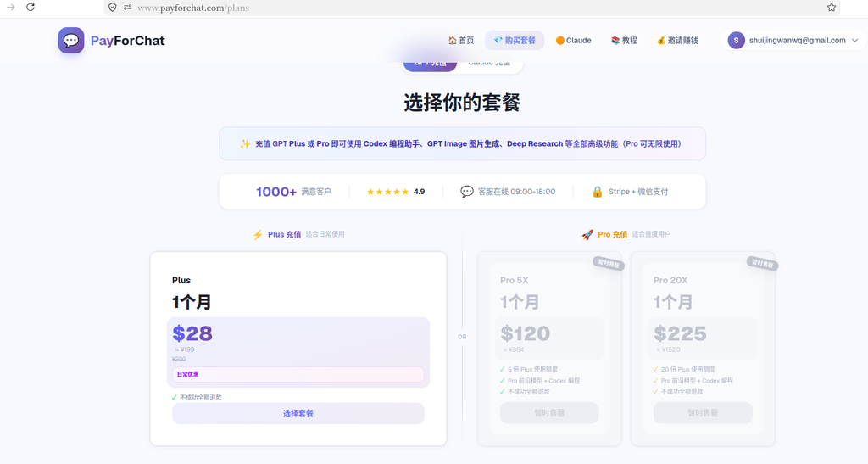Click the speech bubble icon beside 客服在线
The image size is (868, 464).
tap(467, 192)
